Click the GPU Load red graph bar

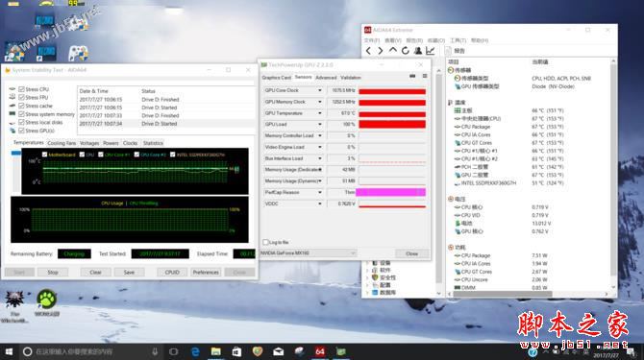[x=392, y=124]
